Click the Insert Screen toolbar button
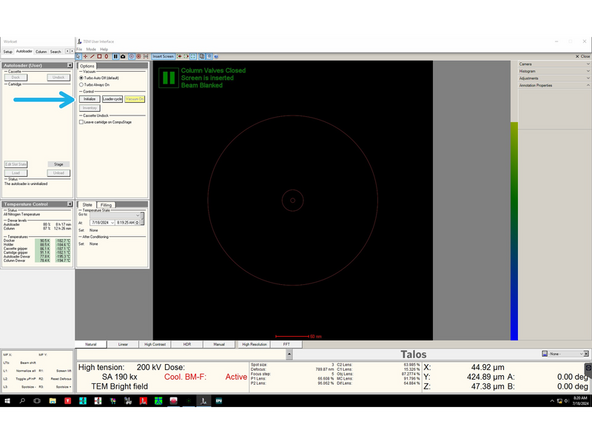This screenshot has height=444, width=592. [x=163, y=57]
